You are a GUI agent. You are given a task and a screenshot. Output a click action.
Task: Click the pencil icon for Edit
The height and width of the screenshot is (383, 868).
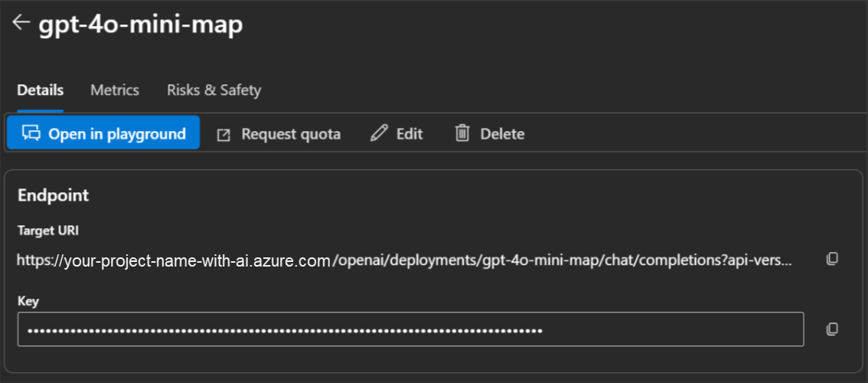378,133
